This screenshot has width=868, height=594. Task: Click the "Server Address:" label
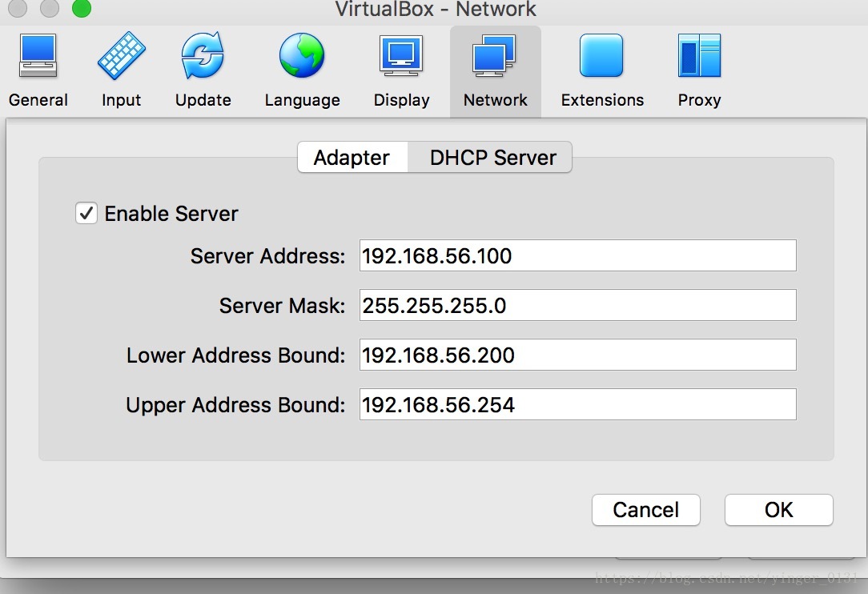pyautogui.click(x=268, y=256)
